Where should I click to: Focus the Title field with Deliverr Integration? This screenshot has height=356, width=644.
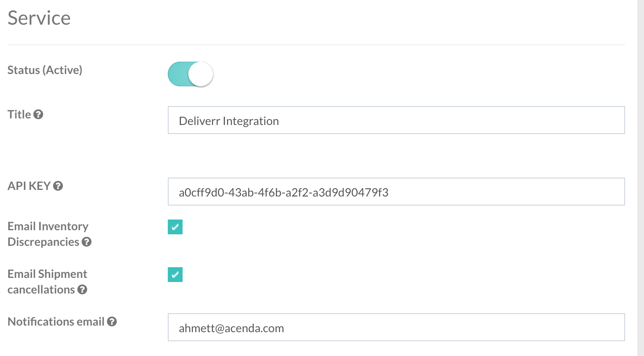(396, 120)
